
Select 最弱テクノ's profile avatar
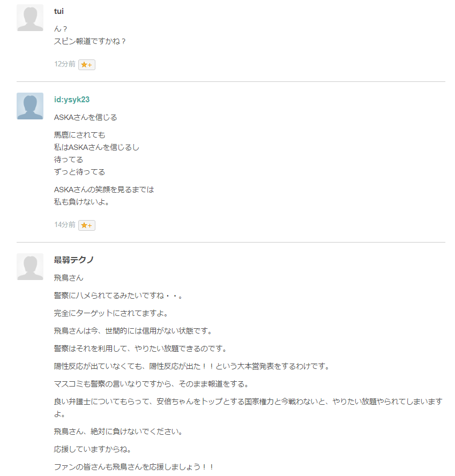30,266
